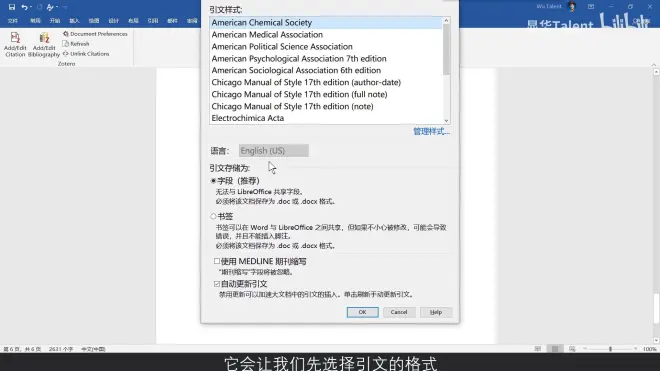Screen dimensions: 660x371
Task: Click Cancel in the Zotero dialog
Action: point(399,312)
